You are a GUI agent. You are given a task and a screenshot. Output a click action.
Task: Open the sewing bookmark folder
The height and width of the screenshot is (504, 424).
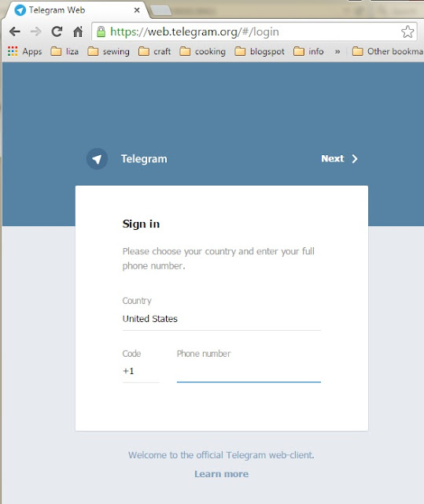pos(109,51)
